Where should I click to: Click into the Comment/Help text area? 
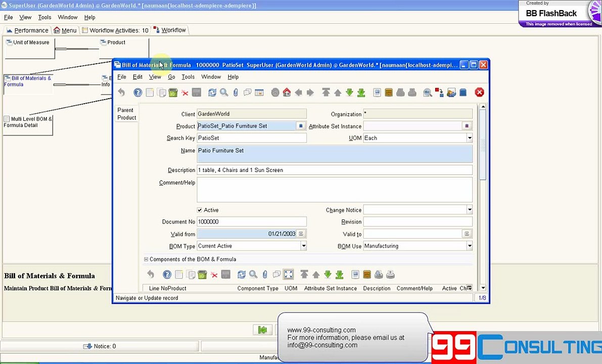click(x=335, y=190)
